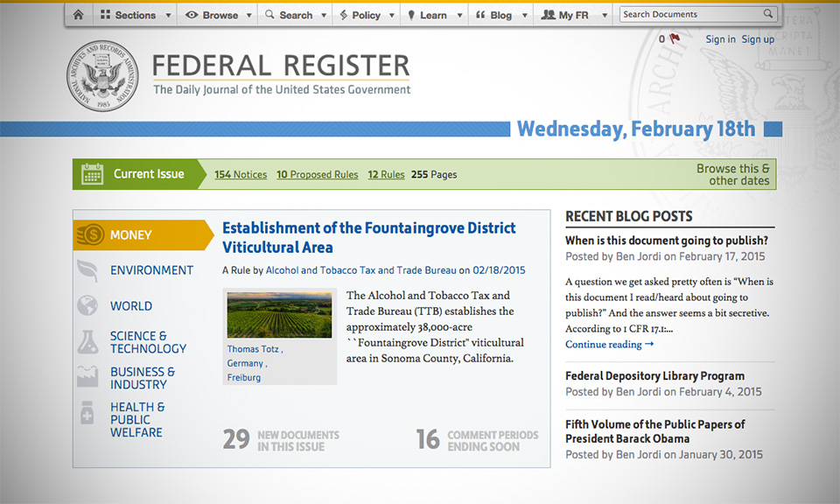Open the 154 Notices link
The height and width of the screenshot is (504, 840).
[x=241, y=174]
